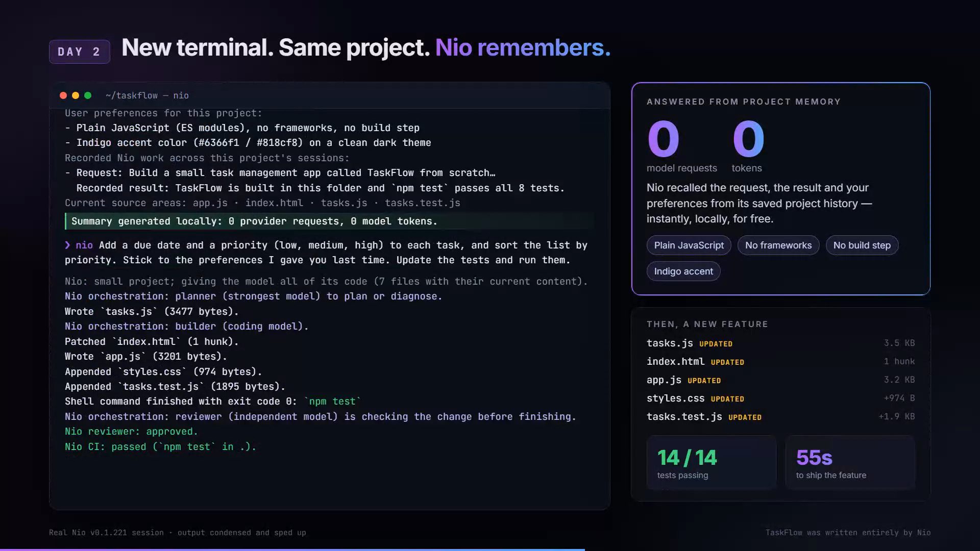980x551 pixels.
Task: Click the reviewer (independent model) orchestration line
Action: click(x=321, y=417)
